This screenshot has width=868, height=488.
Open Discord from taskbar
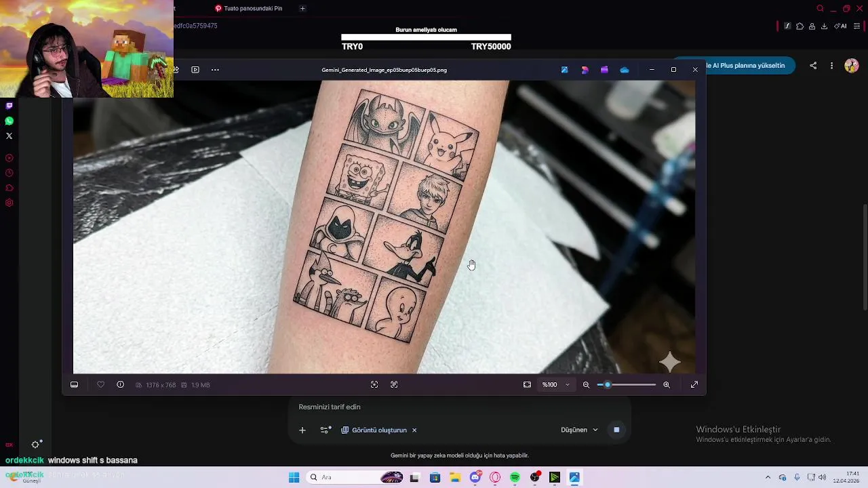[475, 477]
